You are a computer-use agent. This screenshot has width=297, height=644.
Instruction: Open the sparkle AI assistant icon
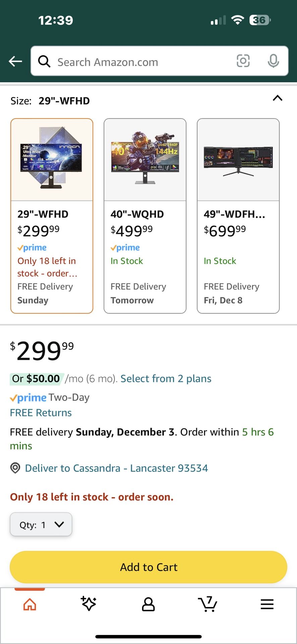coord(89,603)
